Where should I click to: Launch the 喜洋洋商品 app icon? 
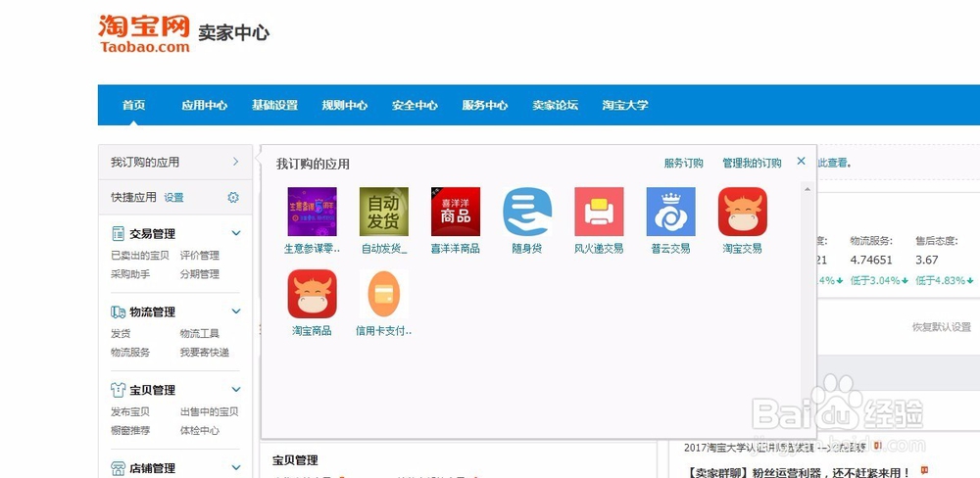point(456,212)
